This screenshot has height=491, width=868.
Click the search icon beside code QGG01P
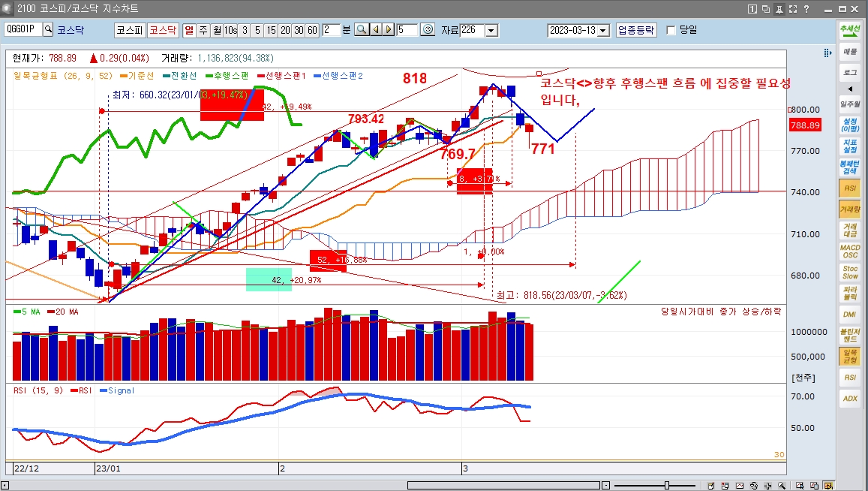(x=48, y=29)
